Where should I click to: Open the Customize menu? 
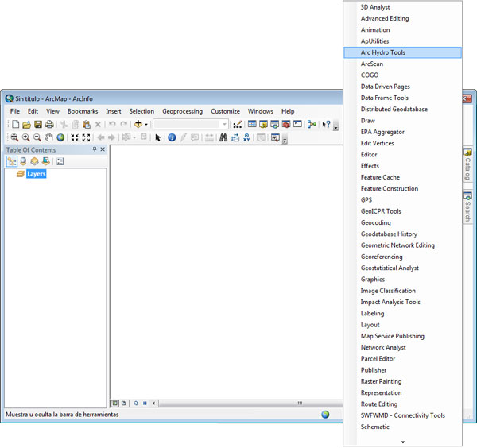225,111
